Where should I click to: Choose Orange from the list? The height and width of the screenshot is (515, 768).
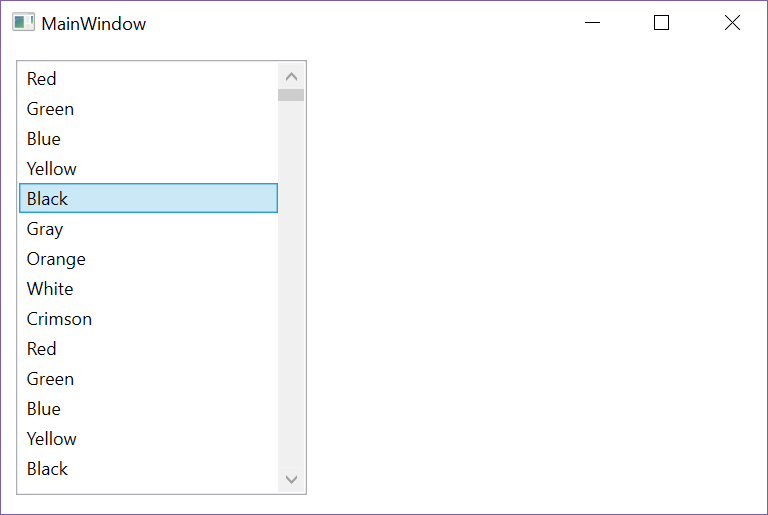[148, 258]
